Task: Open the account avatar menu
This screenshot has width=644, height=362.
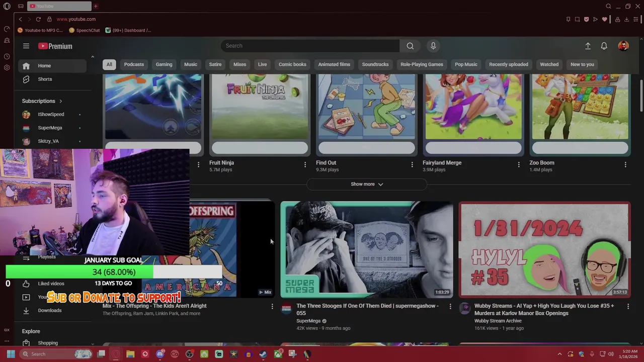Action: coord(623,46)
